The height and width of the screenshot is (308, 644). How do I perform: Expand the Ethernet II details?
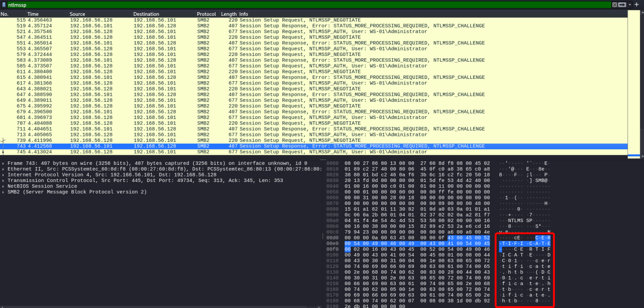coord(4,169)
